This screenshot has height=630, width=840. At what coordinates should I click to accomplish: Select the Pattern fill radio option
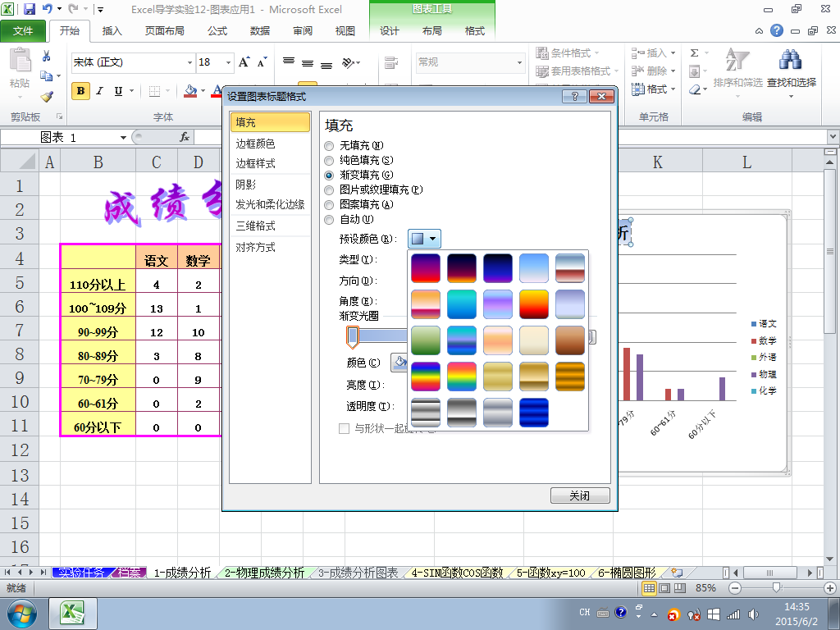click(x=329, y=204)
